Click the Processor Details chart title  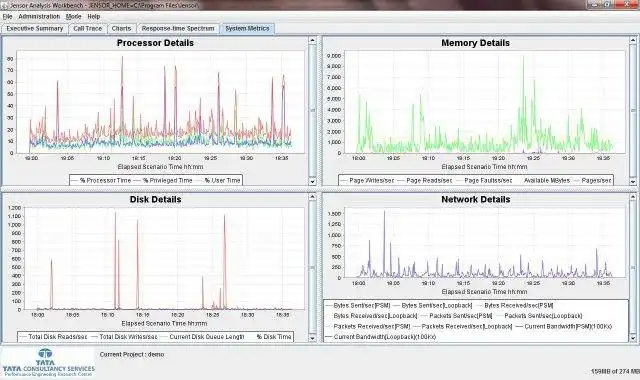coord(155,43)
